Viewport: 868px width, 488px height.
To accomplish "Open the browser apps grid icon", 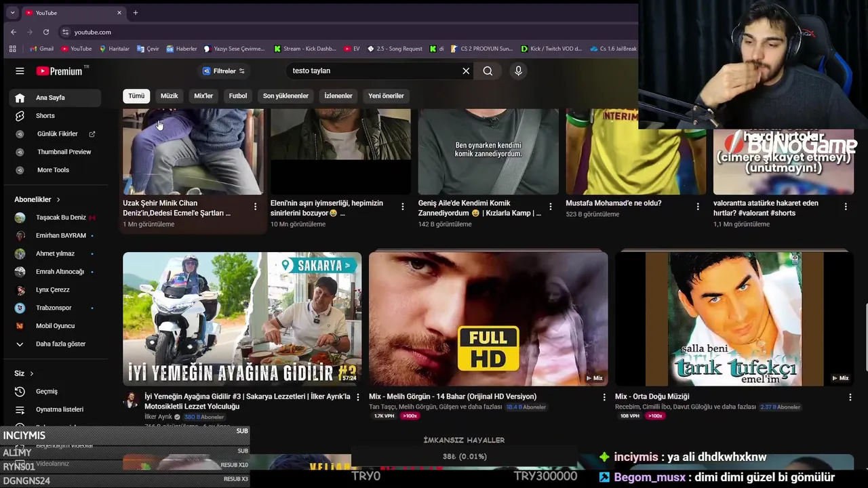I will (12, 49).
